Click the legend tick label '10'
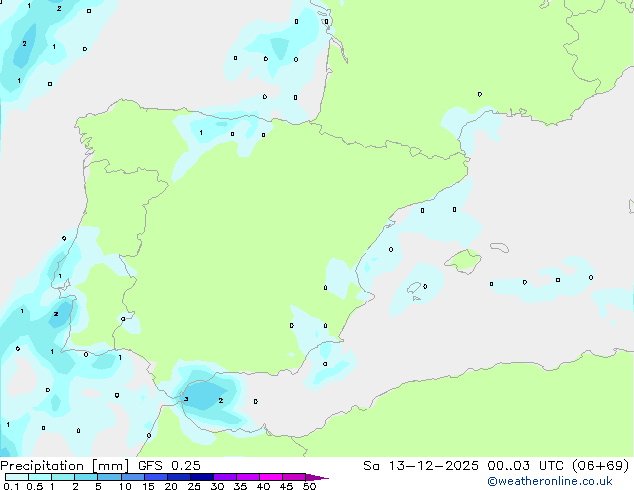Viewport: 634px width, 490px height. 125,486
